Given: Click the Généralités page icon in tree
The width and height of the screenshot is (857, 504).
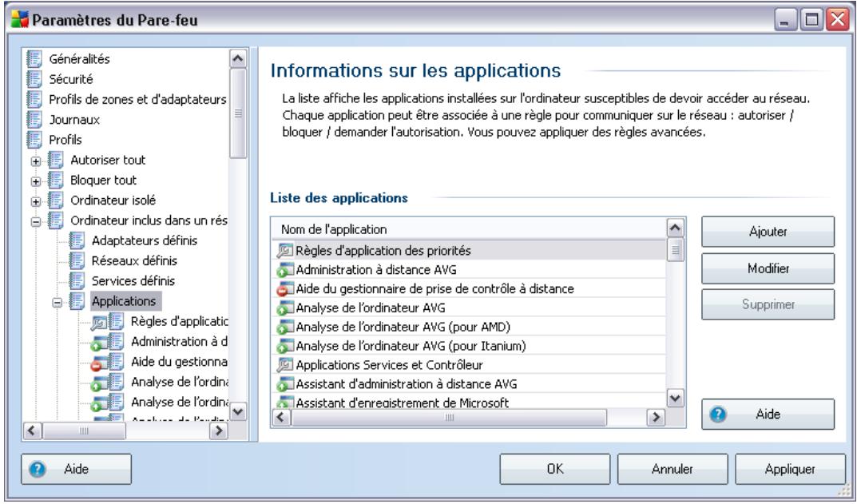Looking at the screenshot, I should tap(34, 58).
